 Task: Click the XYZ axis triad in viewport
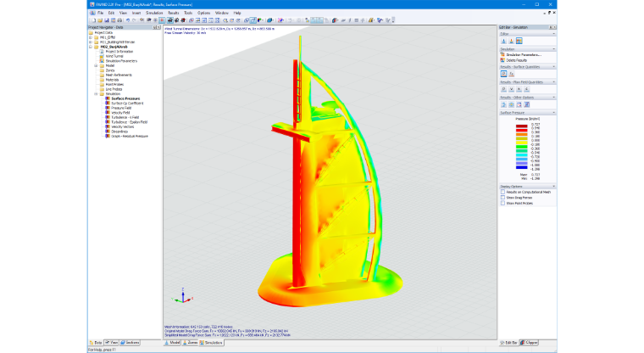coord(182,296)
